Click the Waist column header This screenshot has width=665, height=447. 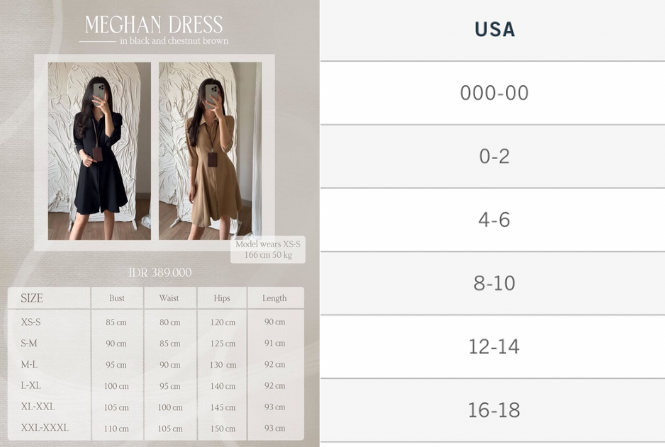tap(169, 298)
